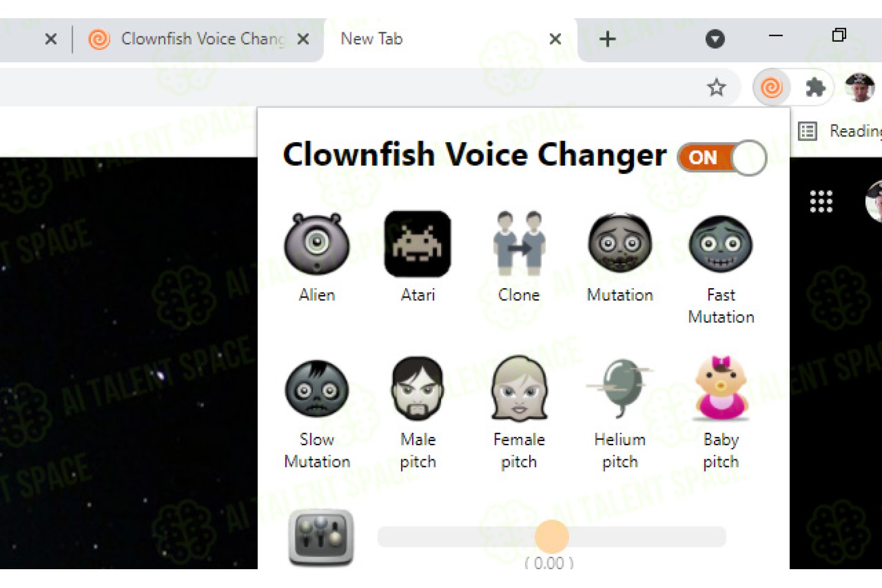Open the Google apps grid
The image size is (882, 588).
821,202
